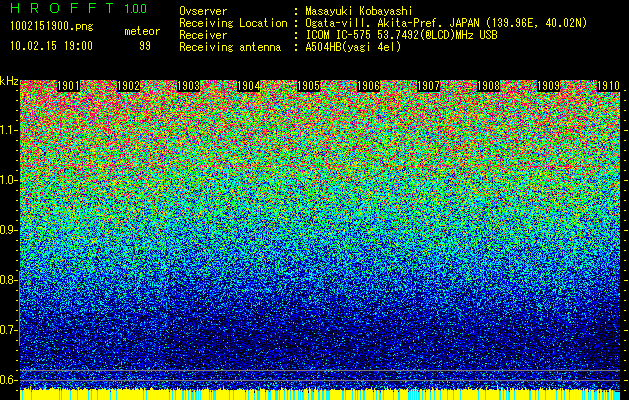The image size is (629, 400).
Task: Click the Receiving antenna field label
Action: 230,47
